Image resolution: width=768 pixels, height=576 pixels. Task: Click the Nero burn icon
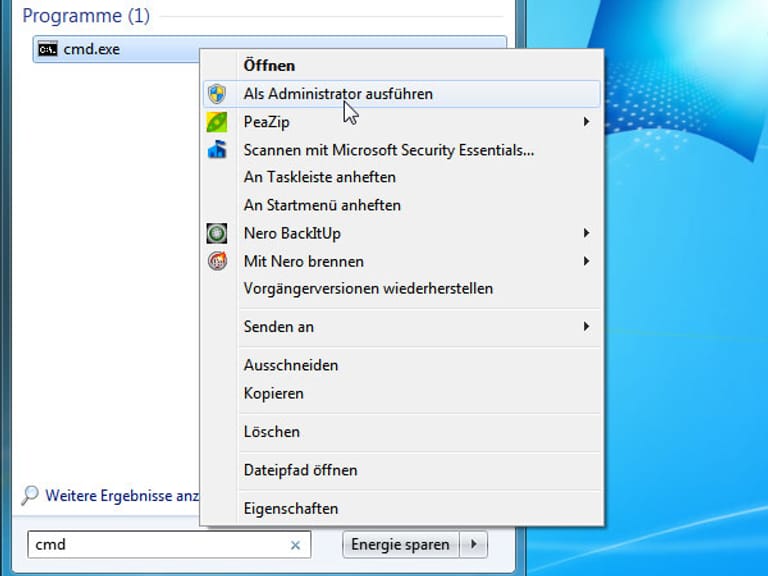217,261
